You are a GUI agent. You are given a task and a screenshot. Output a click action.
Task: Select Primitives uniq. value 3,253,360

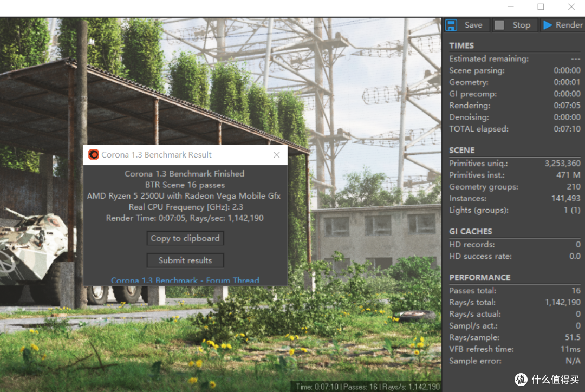point(563,164)
